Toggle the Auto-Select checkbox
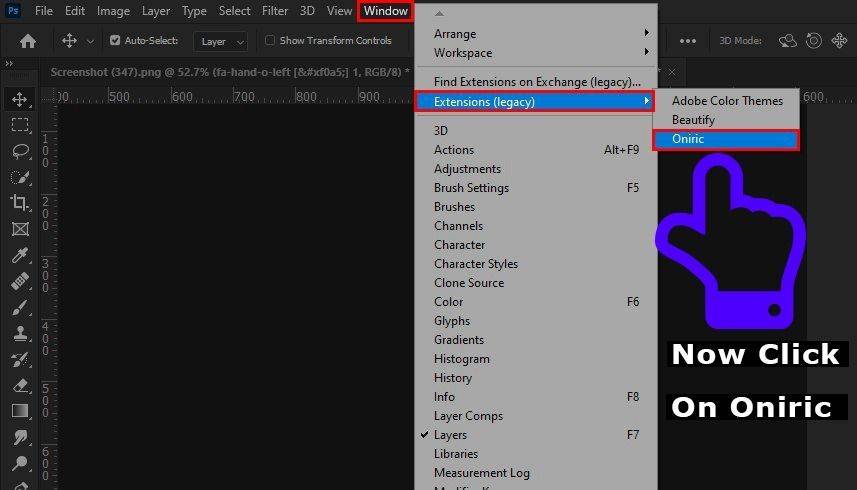 [115, 40]
